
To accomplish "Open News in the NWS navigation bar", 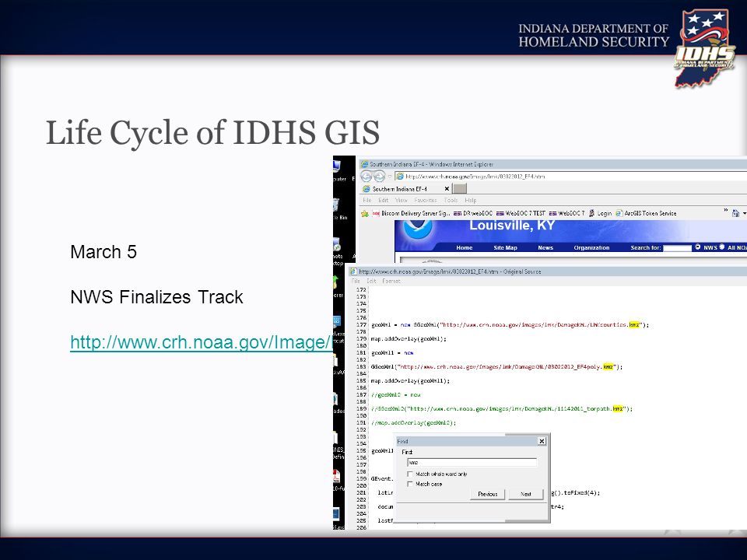I will point(545,247).
